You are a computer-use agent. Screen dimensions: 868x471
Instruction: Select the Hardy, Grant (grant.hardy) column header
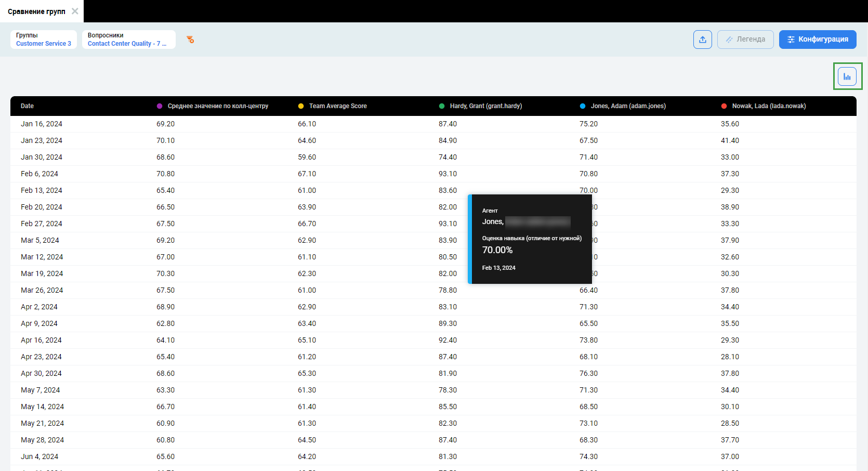click(486, 106)
